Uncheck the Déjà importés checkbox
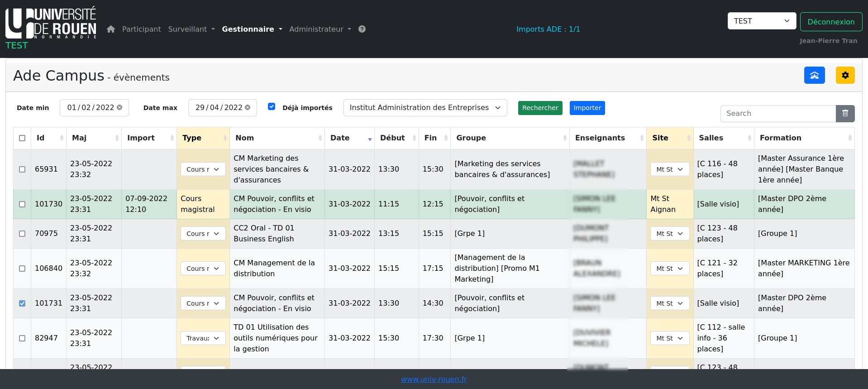Image resolution: width=868 pixels, height=389 pixels. pyautogui.click(x=272, y=107)
